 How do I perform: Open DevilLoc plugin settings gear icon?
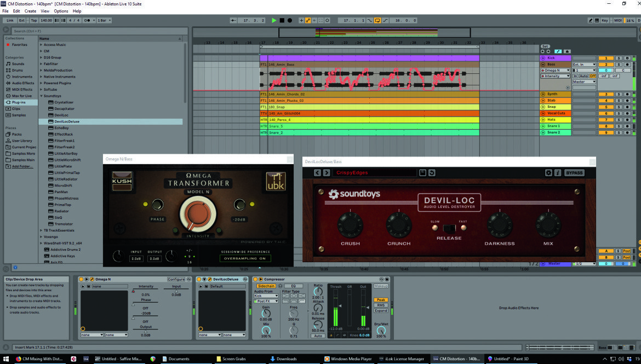[548, 173]
